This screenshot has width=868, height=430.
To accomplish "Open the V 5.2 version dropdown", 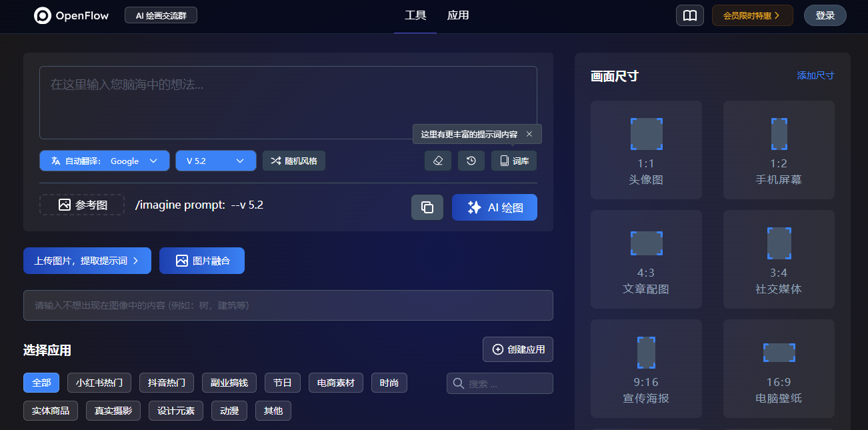I will (215, 161).
